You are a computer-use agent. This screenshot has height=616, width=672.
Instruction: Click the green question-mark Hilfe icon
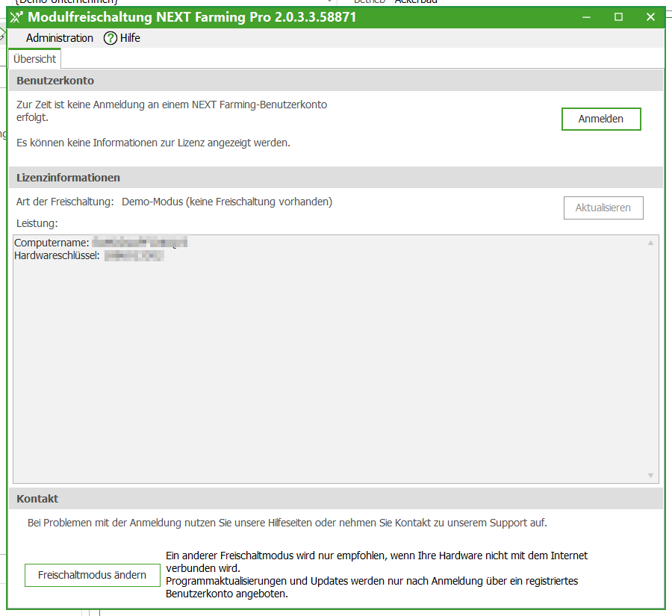[109, 37]
